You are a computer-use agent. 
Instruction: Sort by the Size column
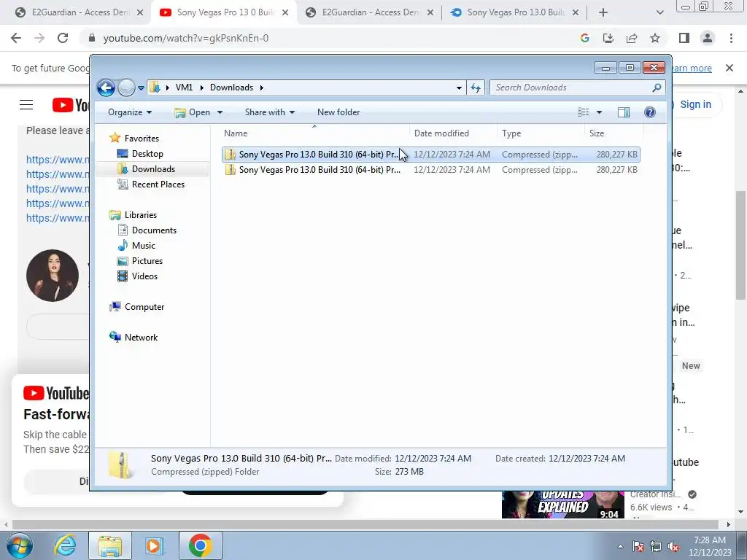[614, 133]
